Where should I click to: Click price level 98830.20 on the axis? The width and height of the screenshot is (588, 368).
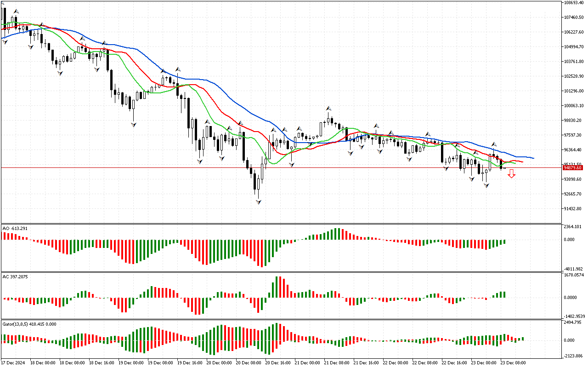click(x=573, y=121)
